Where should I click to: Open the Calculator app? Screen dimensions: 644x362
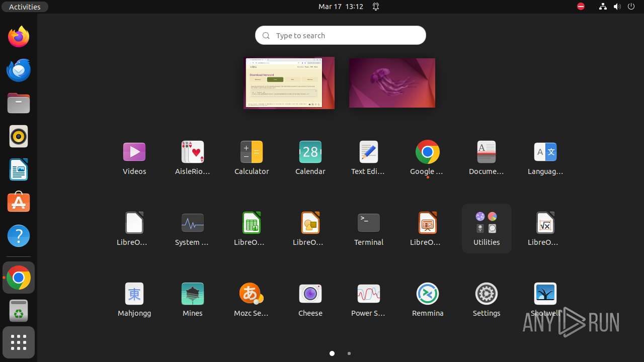252,158
